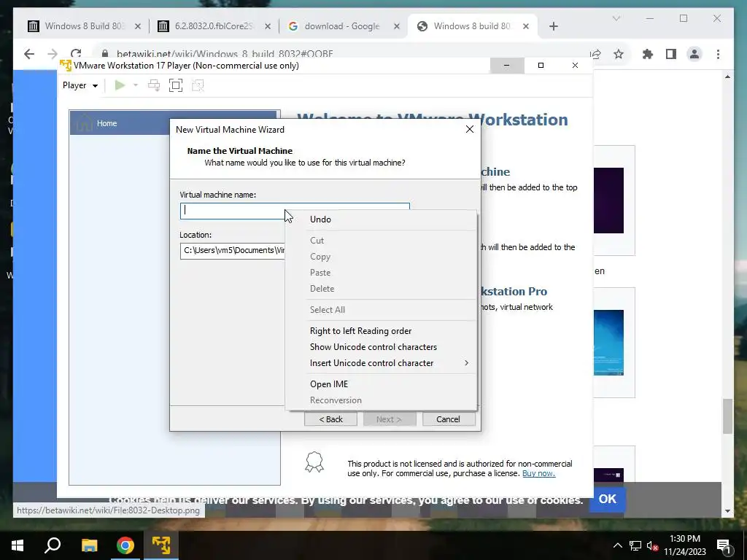The width and height of the screenshot is (747, 560).
Task: Click the Unity mode toolbar icon
Action: (x=198, y=85)
